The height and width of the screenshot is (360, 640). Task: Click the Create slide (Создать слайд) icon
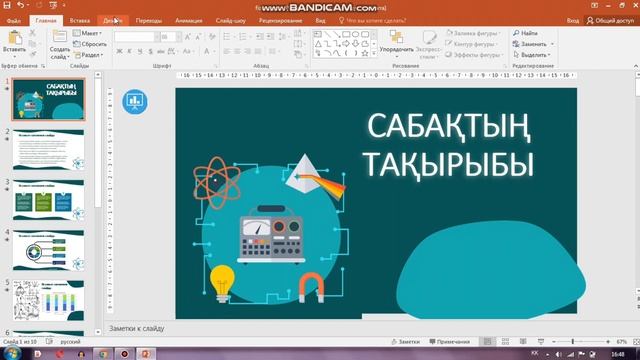tap(60, 36)
